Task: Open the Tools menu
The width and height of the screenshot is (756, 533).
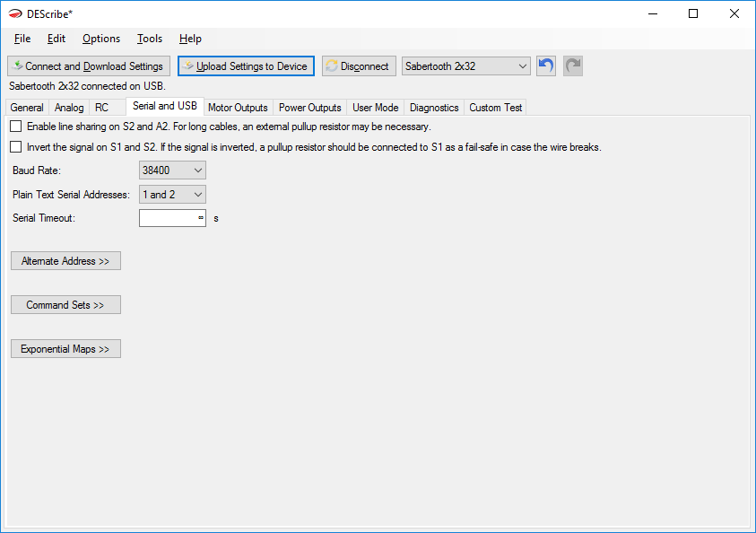Action: (x=150, y=39)
